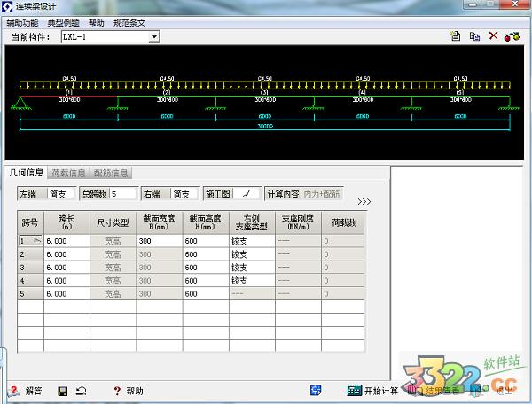Click the floppy disk save icon
532x404 pixels.
(x=62, y=391)
